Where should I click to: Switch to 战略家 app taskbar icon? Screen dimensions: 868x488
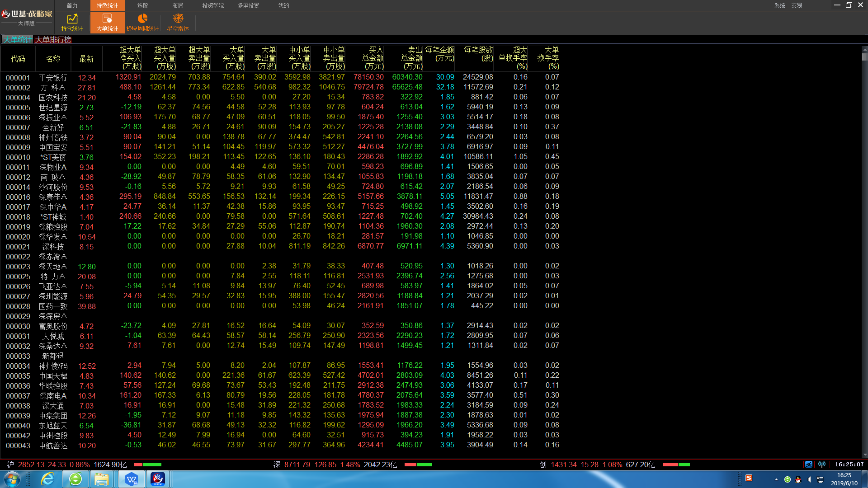(158, 479)
